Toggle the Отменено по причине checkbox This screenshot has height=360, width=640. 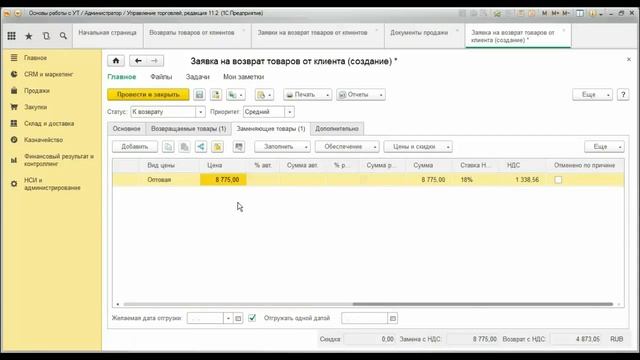click(558, 180)
